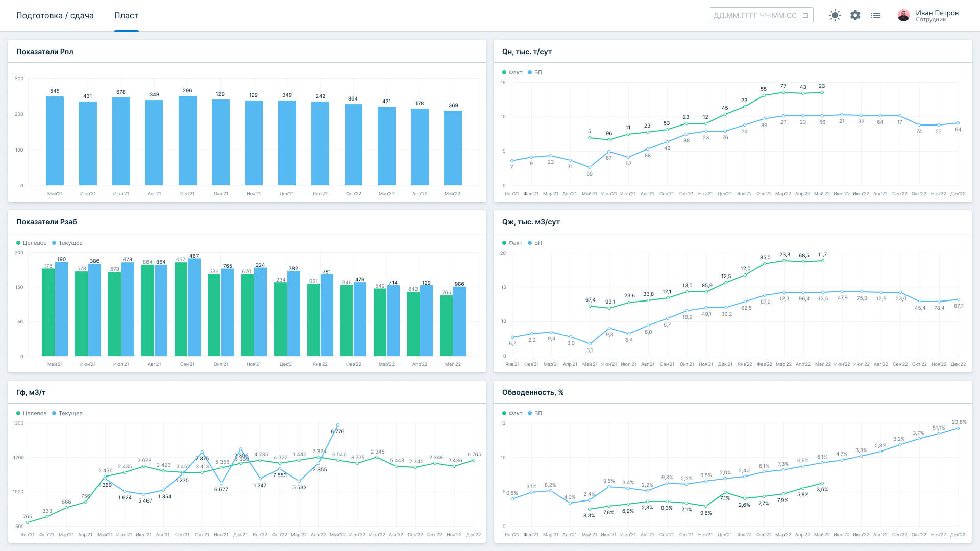Click green Целевое bar for Май'21 in Рзаб
Screen dimensions: 980x551
[48, 311]
